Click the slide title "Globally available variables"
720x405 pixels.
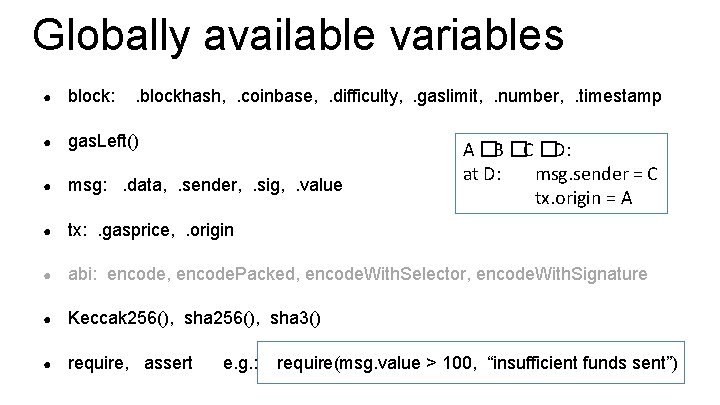298,35
